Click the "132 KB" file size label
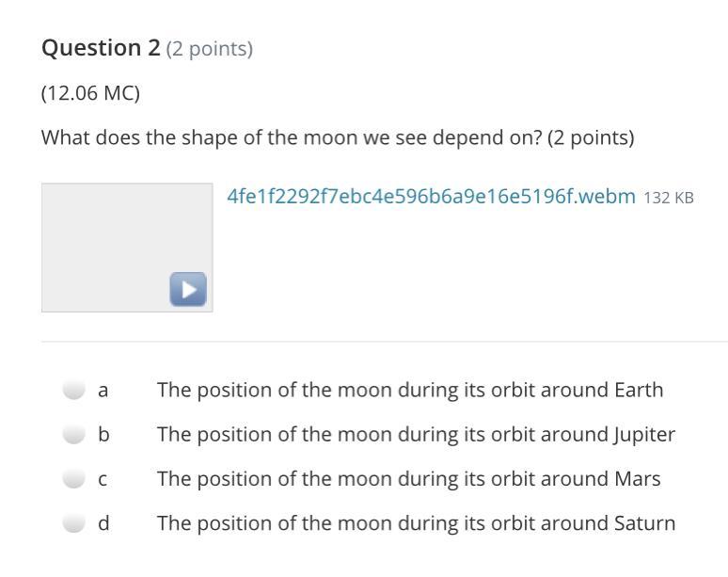 668,198
